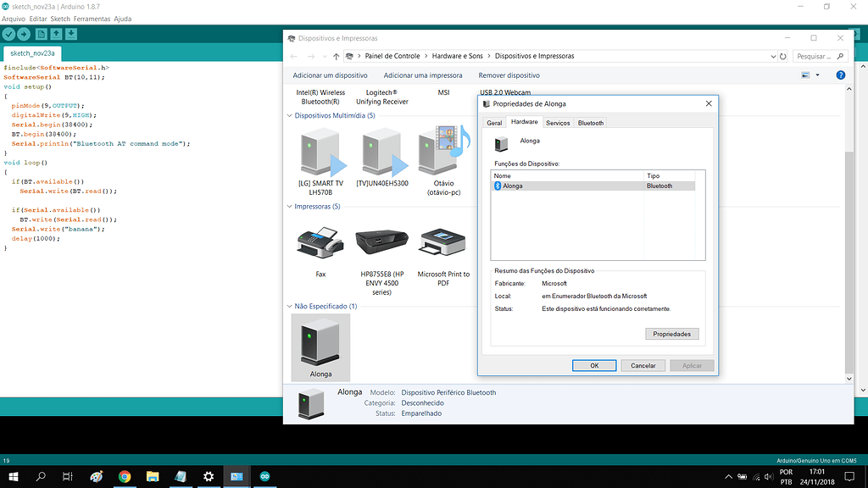The image size is (868, 488).
Task: Create a new sketch via the toolbar icon
Action: (42, 34)
